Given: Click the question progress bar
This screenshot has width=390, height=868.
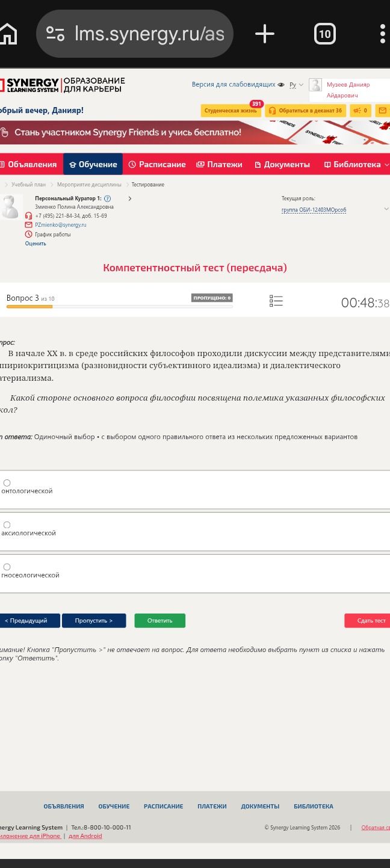Looking at the screenshot, I should (x=119, y=307).
